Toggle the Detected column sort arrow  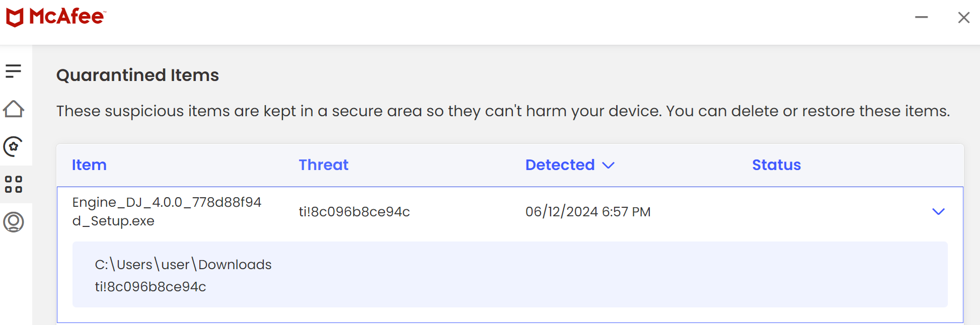[608, 166]
